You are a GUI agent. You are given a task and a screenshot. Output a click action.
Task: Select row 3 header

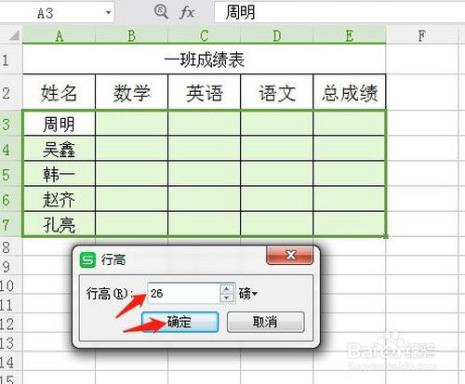11,123
